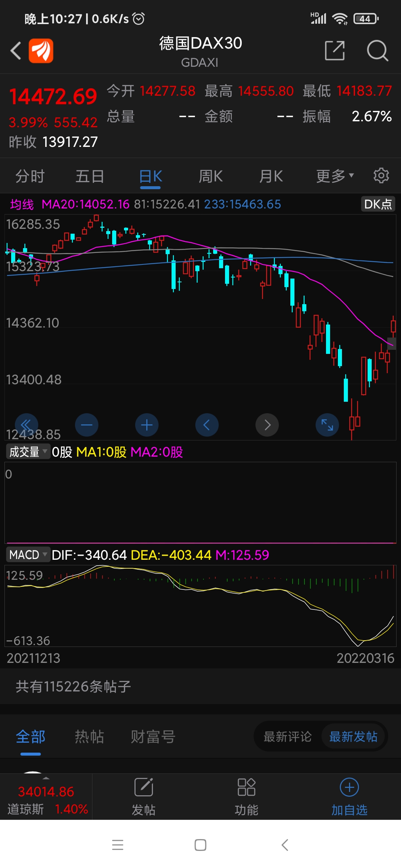This screenshot has height=868, width=401.
Task: Select the 周K weekly candlestick tab
Action: [211, 176]
